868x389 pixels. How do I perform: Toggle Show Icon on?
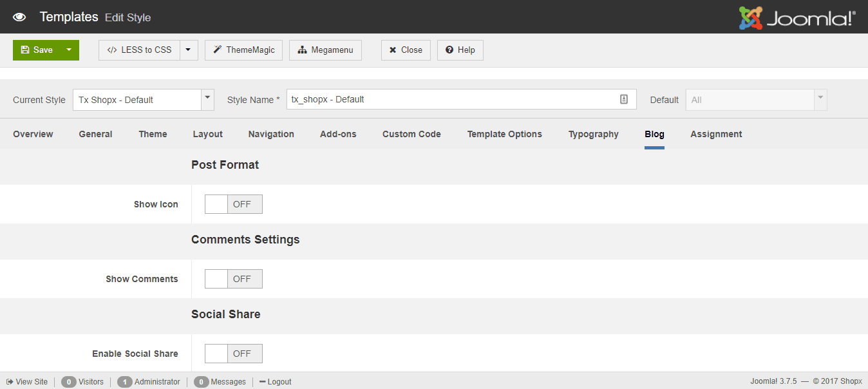[x=216, y=204]
